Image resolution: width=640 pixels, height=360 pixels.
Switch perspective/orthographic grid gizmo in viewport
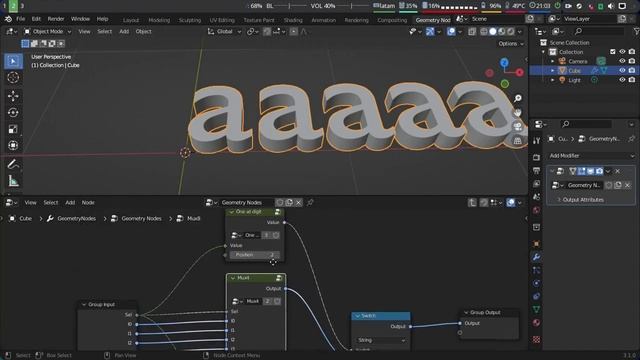tap(518, 141)
